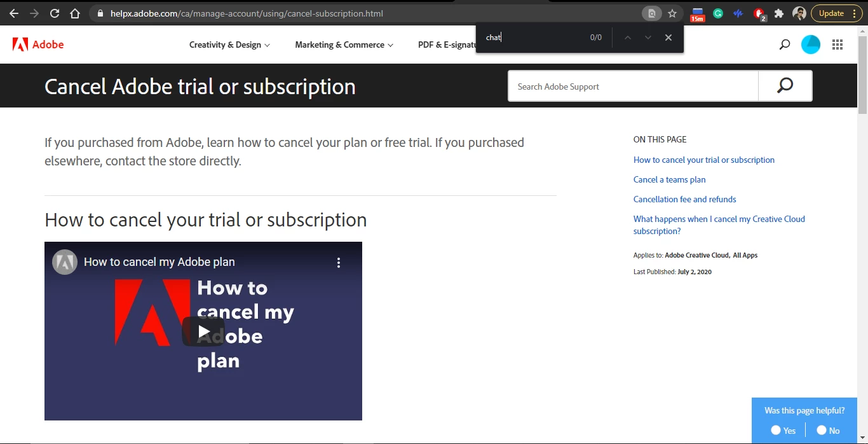This screenshot has width=868, height=444.
Task: Go to Adobe home via logo
Action: [38, 45]
